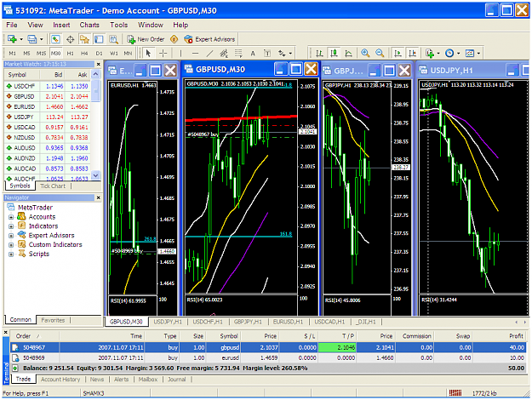Select the W1 timeframe button

[114, 54]
